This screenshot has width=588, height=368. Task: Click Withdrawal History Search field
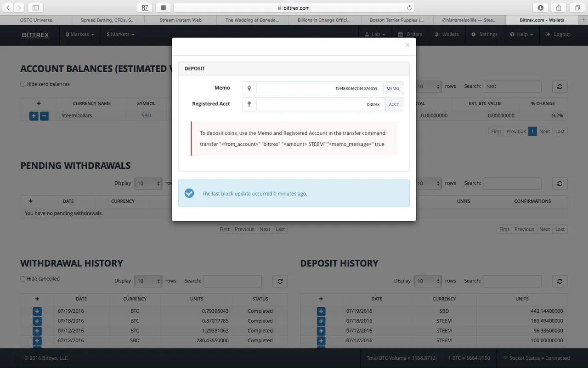pos(232,281)
